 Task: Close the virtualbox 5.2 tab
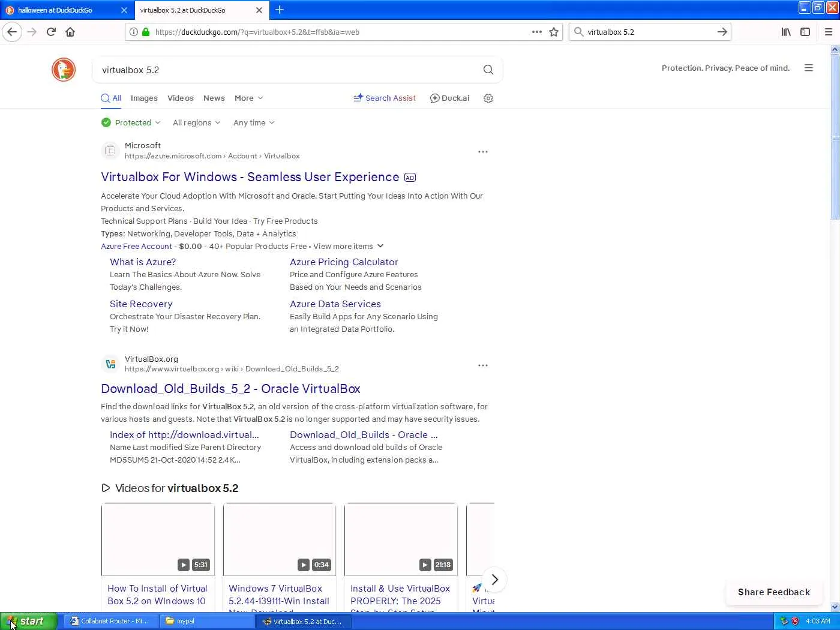coord(259,10)
